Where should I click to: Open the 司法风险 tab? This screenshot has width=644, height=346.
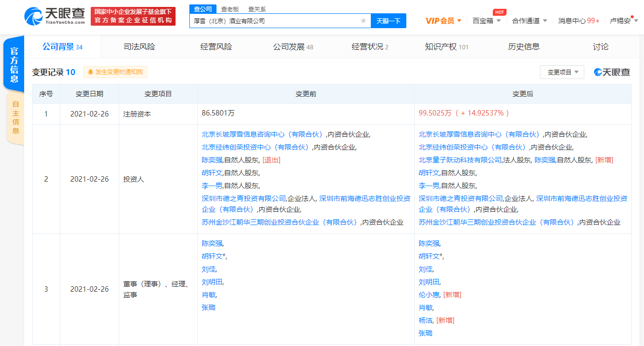click(x=139, y=47)
